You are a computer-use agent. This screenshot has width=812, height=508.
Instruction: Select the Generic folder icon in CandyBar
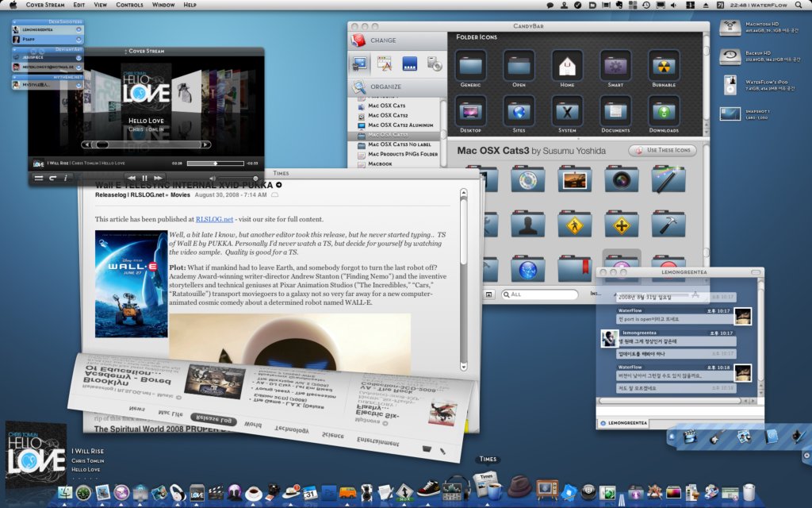coord(470,66)
